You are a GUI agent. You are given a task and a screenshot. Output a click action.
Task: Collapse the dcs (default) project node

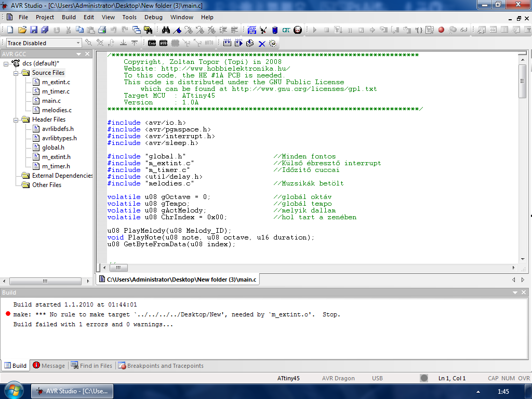point(6,63)
